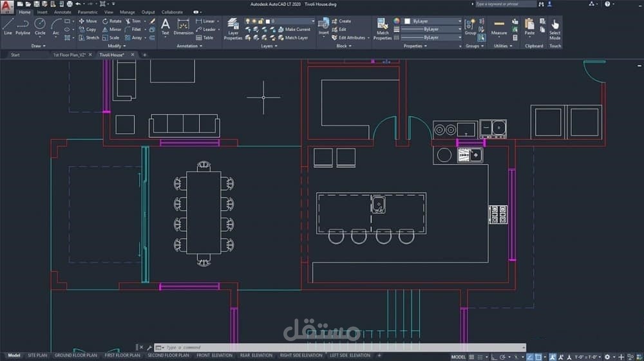Viewport: 644px width, 361px height.
Task: Click the Fillet tool
Action: [133, 30]
